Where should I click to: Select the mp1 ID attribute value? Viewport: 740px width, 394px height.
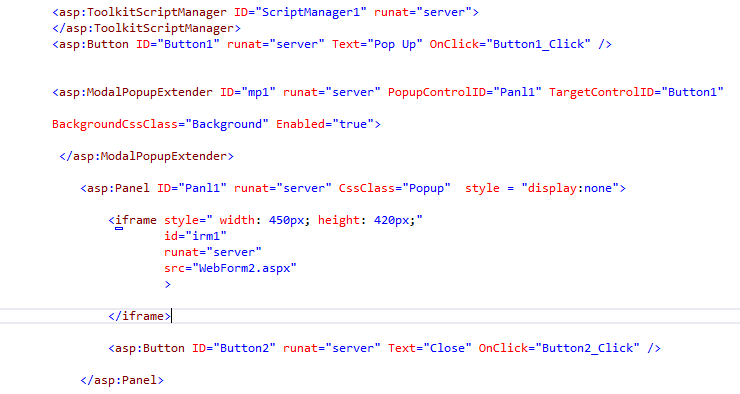click(258, 92)
